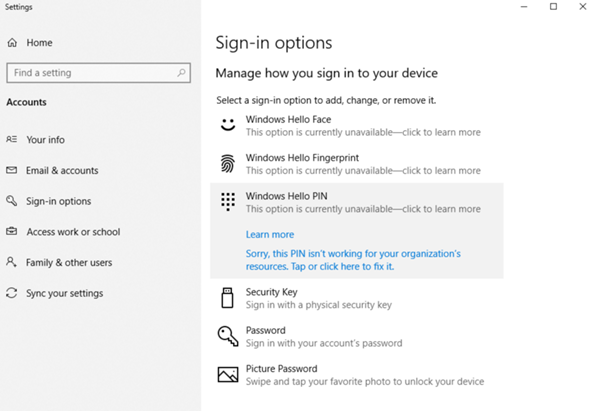Image resolution: width=590 pixels, height=411 pixels.
Task: Click the Email & accounts envelope icon
Action: 12,170
